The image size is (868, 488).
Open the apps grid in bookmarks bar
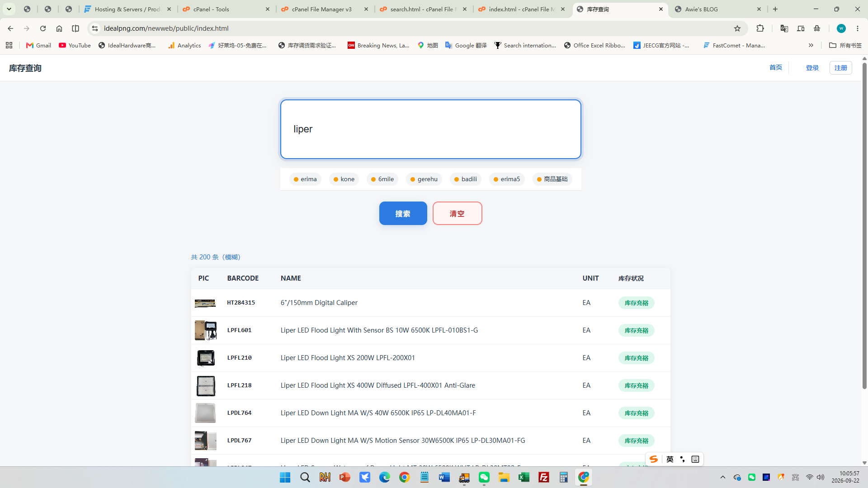(9, 45)
